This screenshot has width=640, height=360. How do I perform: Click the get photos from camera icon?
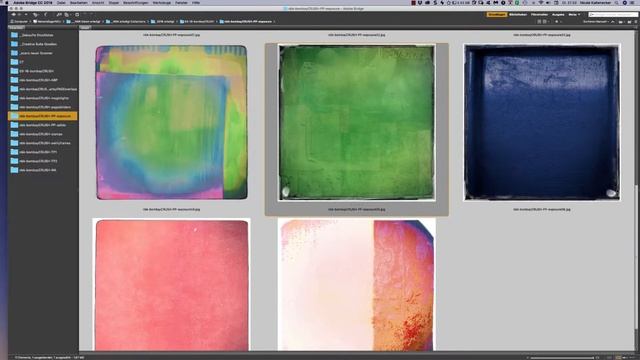pyautogui.click(x=59, y=15)
